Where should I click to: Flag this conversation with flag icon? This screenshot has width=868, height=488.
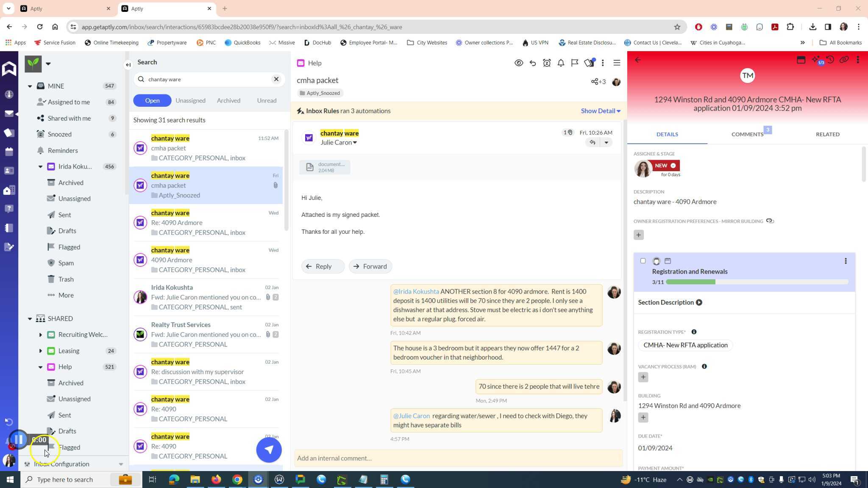click(575, 63)
